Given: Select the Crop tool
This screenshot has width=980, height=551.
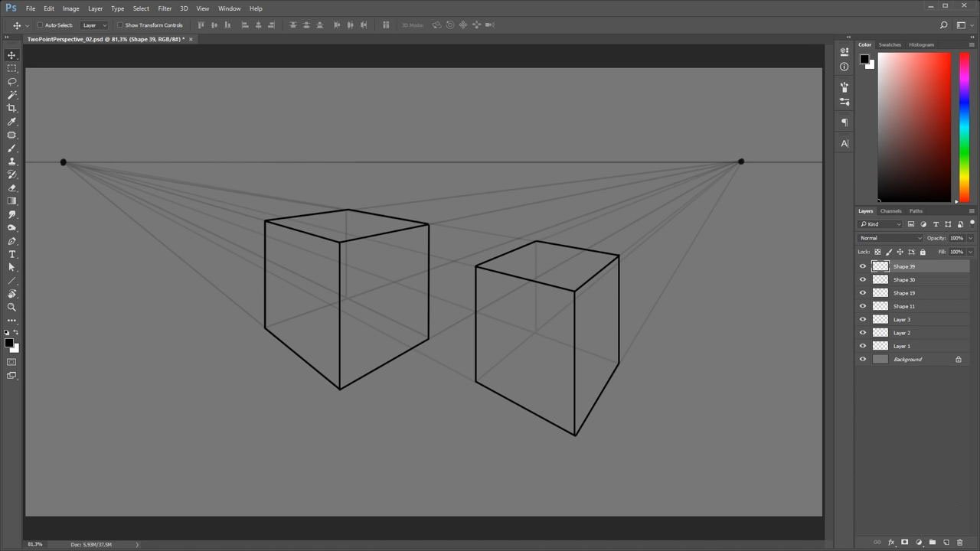Looking at the screenshot, I should point(11,108).
